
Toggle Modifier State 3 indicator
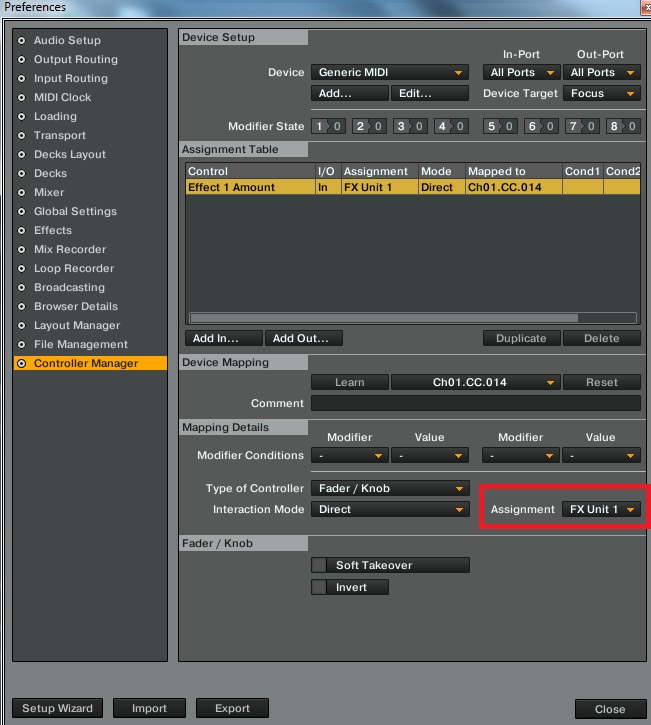410,126
